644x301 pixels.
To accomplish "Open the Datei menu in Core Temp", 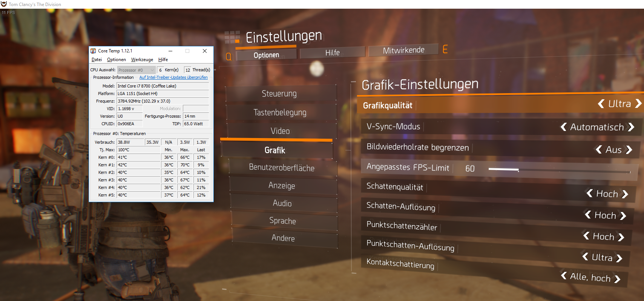I will pos(97,60).
